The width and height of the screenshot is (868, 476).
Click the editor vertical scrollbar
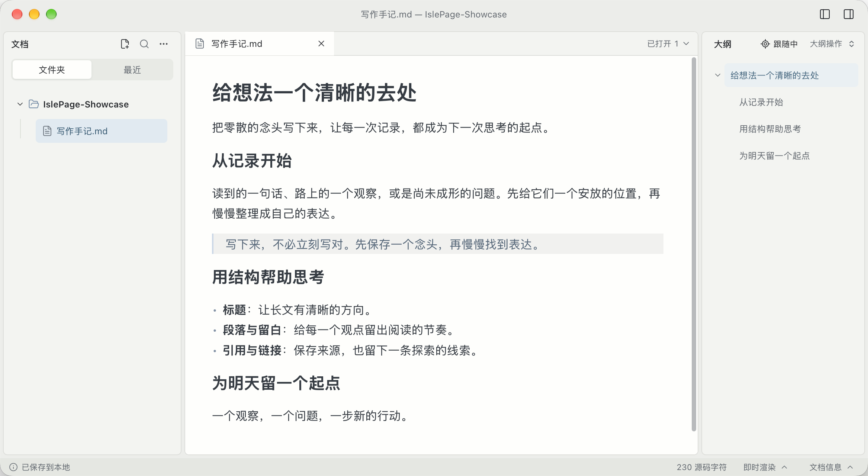tap(694, 244)
